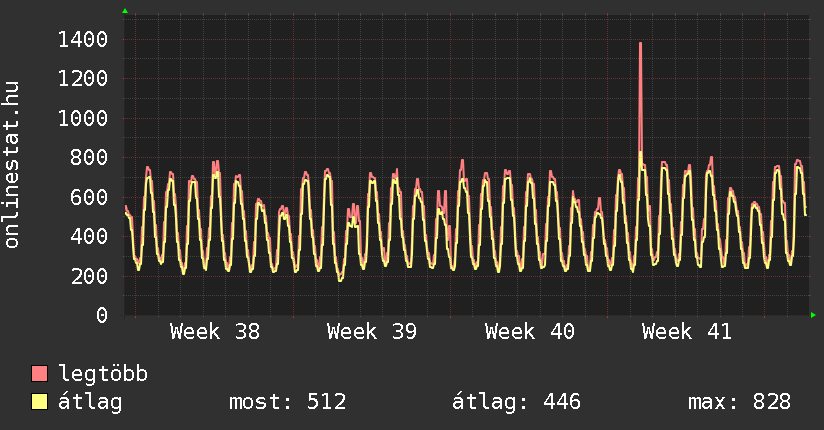The image size is (824, 430).
Task: Click the vertical onlinestat.hu label
Action: point(13,166)
